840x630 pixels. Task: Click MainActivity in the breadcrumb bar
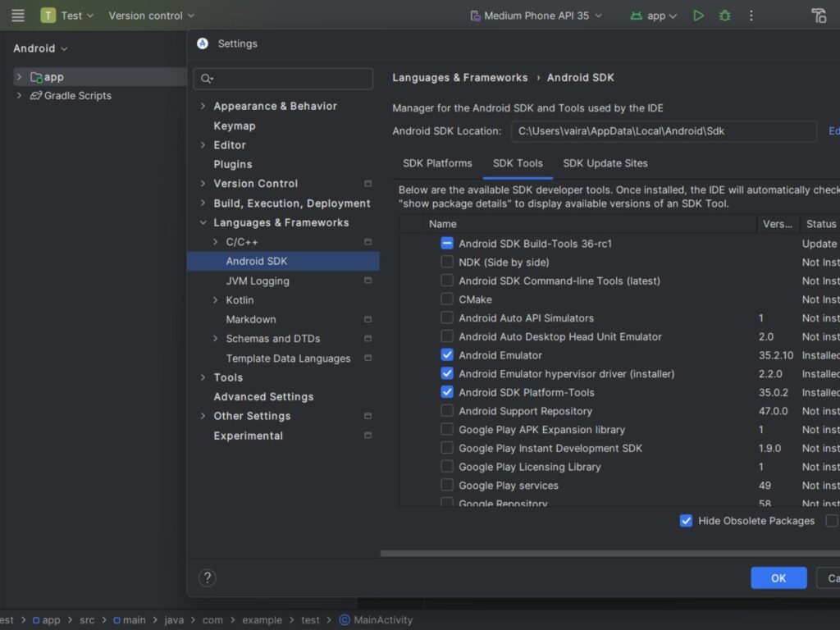click(382, 620)
